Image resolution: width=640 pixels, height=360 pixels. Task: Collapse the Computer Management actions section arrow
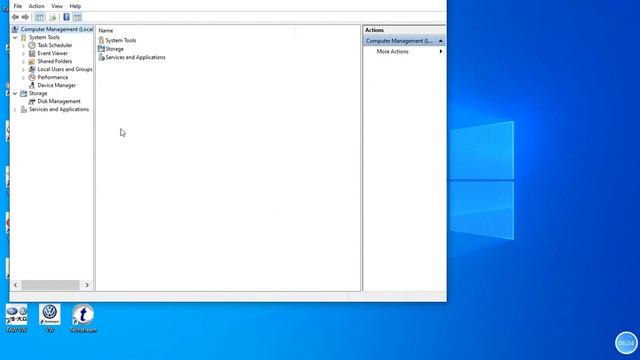440,41
